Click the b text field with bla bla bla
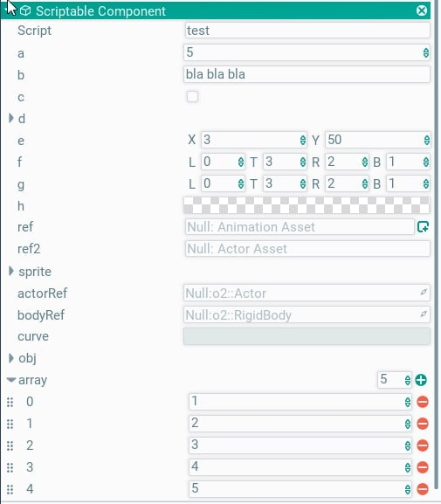 pos(307,74)
